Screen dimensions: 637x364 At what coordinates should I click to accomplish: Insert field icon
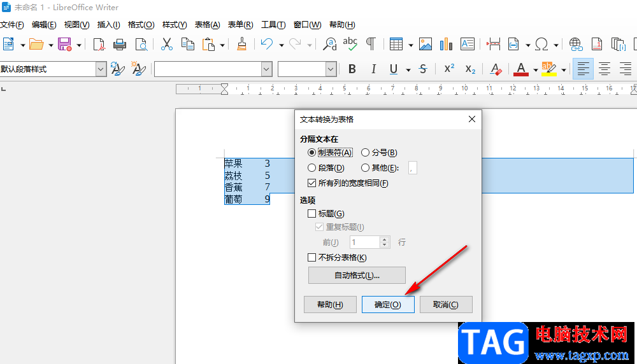click(514, 45)
